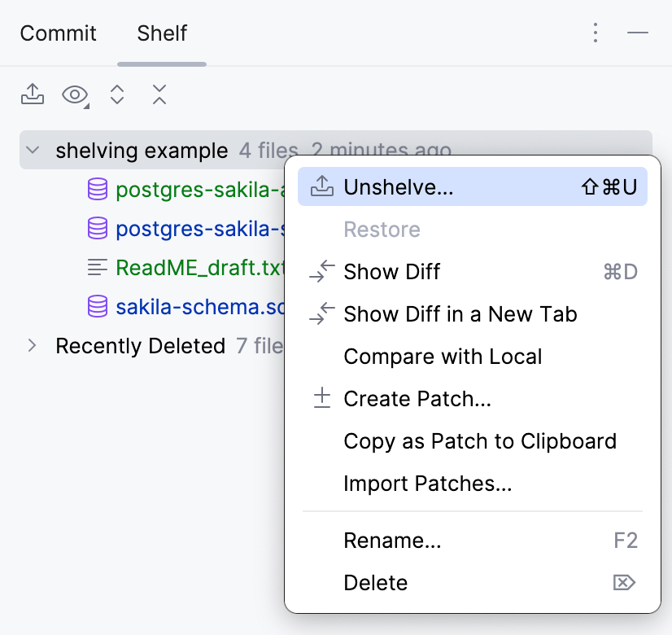Click Rename in the context menu
Image resolution: width=672 pixels, height=635 pixels.
[x=392, y=541]
